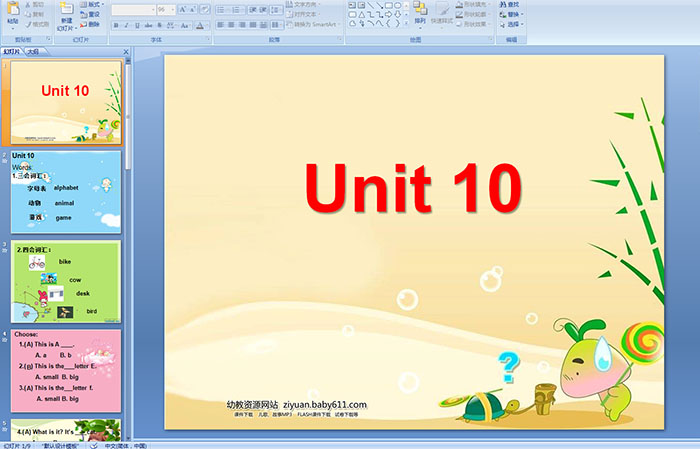The width and height of the screenshot is (700, 449).
Task: Justify text in paragraph group
Action: [x=253, y=25]
